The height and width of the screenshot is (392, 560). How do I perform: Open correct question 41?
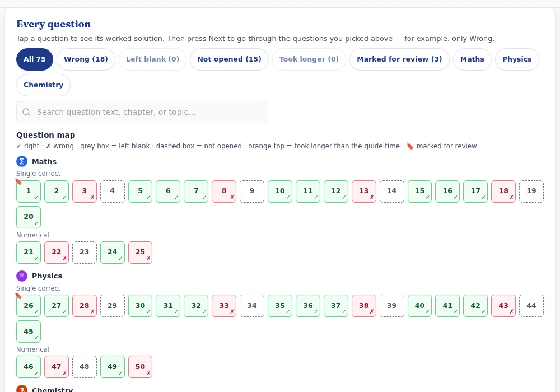pyautogui.click(x=447, y=306)
